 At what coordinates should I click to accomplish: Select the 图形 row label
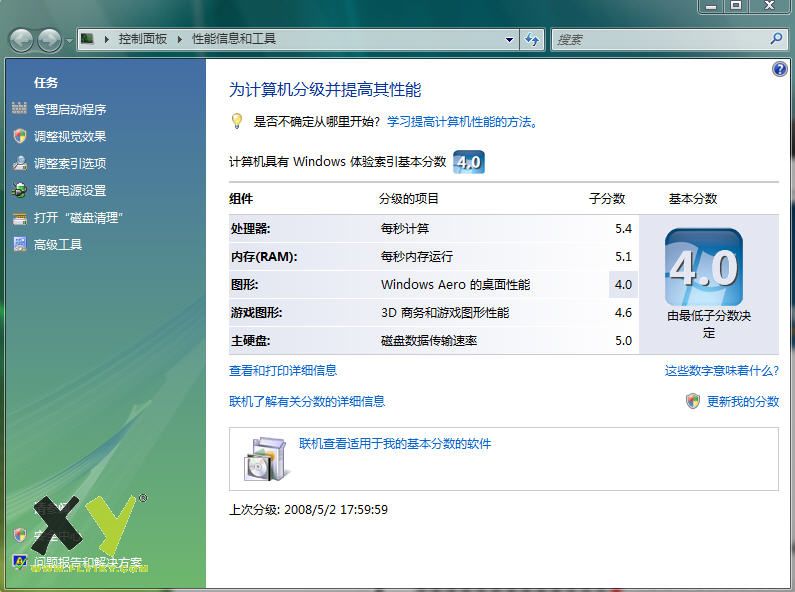[244, 284]
